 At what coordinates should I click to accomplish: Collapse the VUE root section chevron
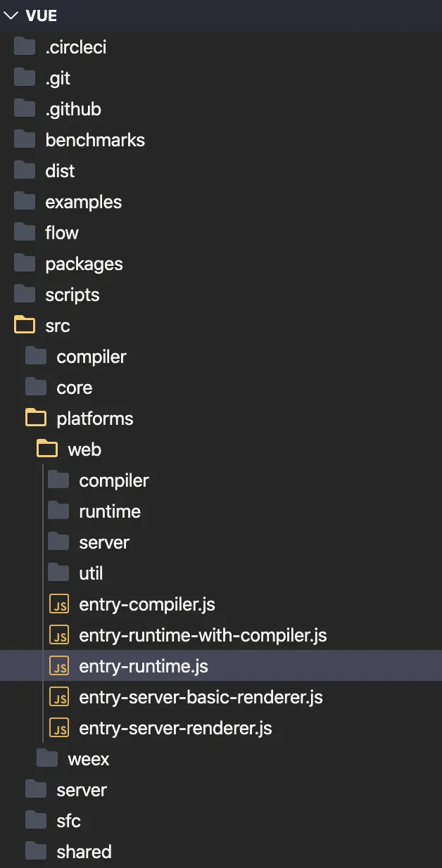(x=11, y=16)
